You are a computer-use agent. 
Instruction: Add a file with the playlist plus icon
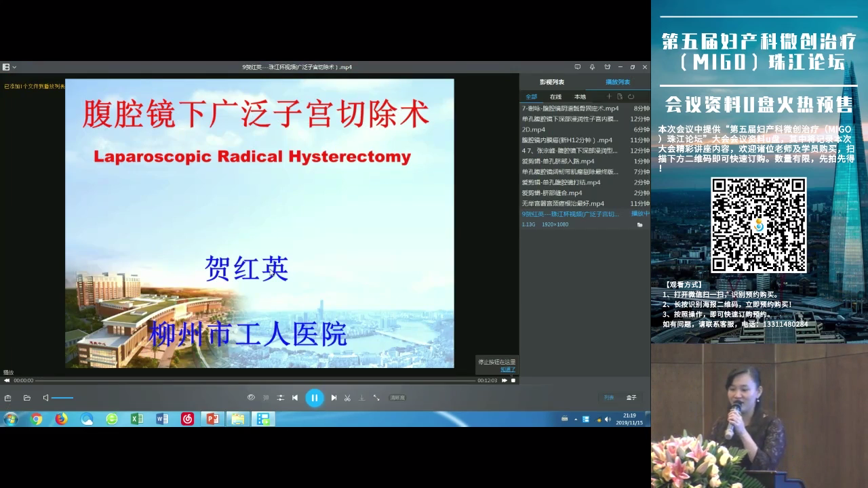tap(609, 97)
